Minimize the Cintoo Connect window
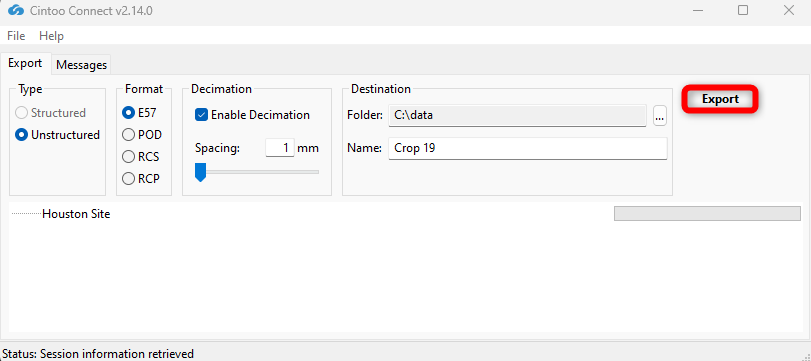 click(697, 10)
